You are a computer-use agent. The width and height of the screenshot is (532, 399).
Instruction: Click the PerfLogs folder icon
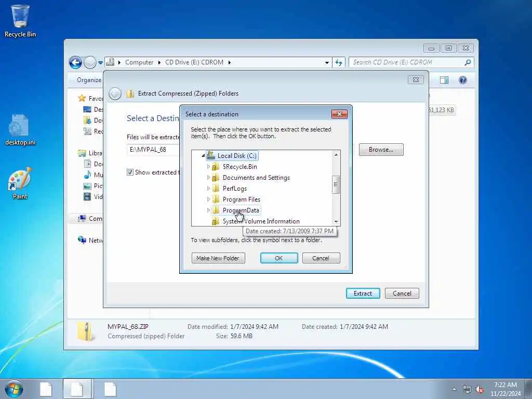pyautogui.click(x=216, y=188)
